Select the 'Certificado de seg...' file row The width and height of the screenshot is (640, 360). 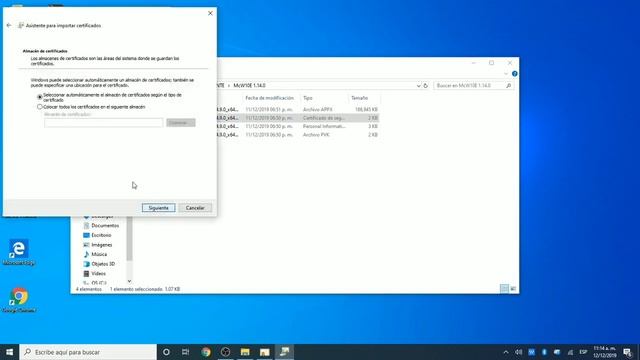pyautogui.click(x=297, y=118)
